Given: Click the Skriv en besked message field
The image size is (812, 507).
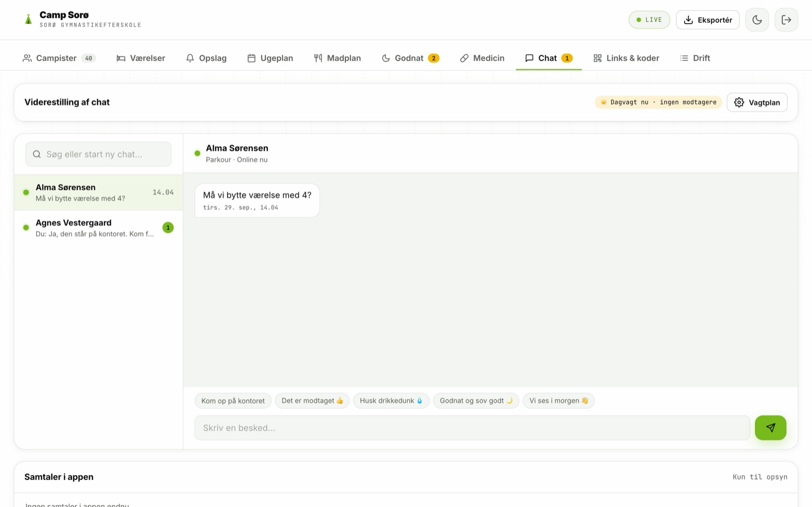Looking at the screenshot, I should [x=472, y=428].
